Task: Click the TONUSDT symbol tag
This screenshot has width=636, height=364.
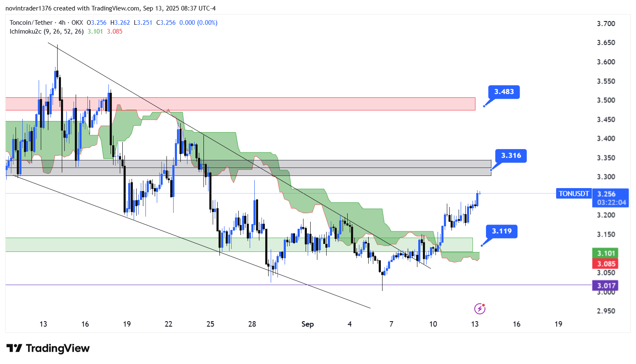Action: pyautogui.click(x=573, y=194)
